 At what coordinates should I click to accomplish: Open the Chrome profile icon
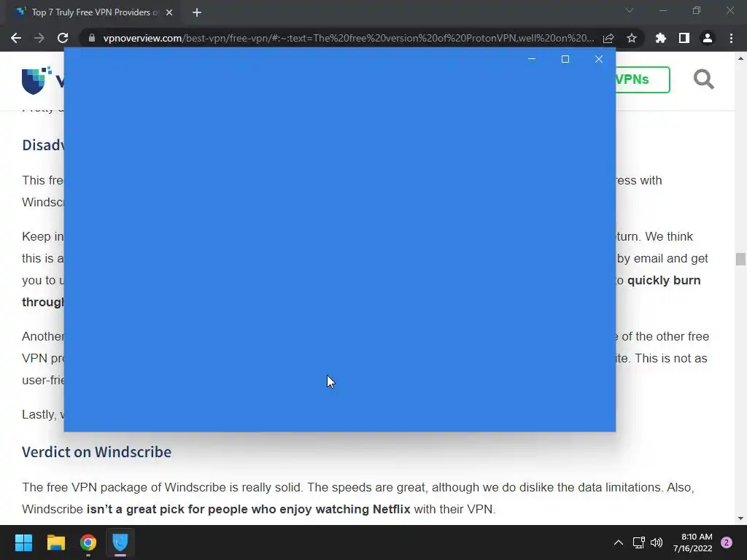click(x=708, y=38)
